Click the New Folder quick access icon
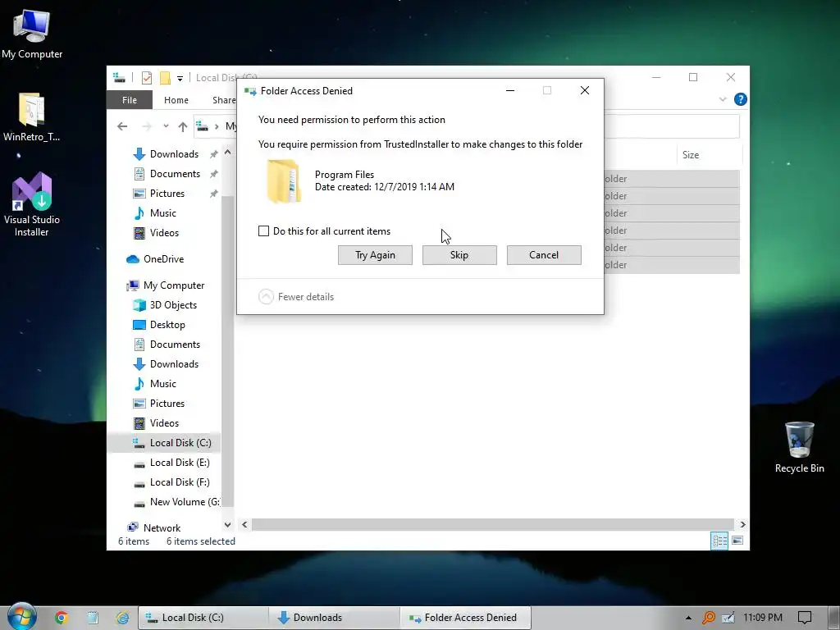Screen dimensions: 840x630 [x=165, y=78]
